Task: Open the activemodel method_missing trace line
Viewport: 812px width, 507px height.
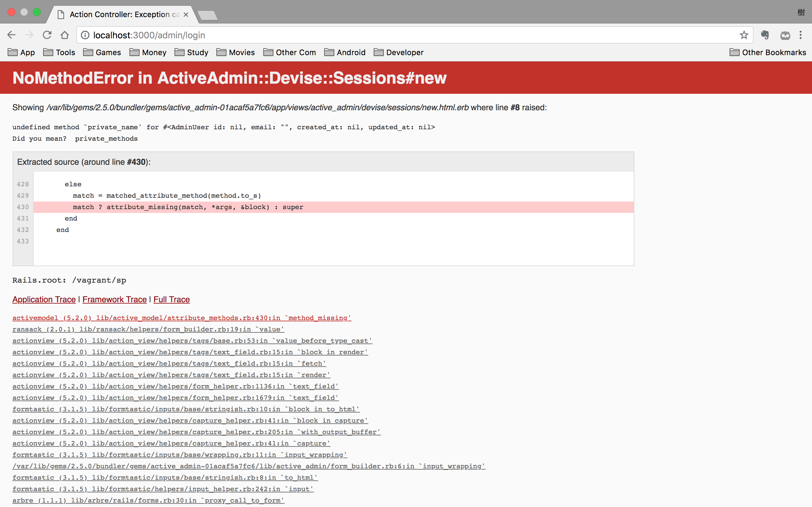Action: tap(181, 318)
